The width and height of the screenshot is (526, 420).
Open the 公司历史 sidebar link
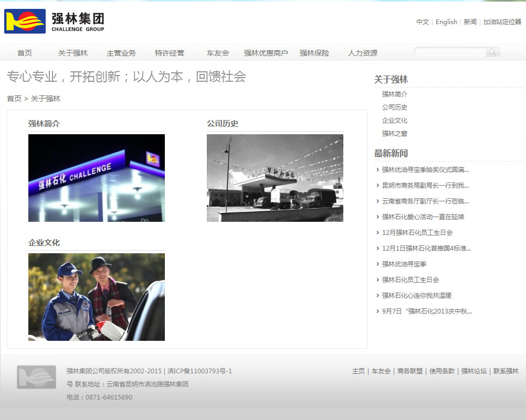coord(395,107)
